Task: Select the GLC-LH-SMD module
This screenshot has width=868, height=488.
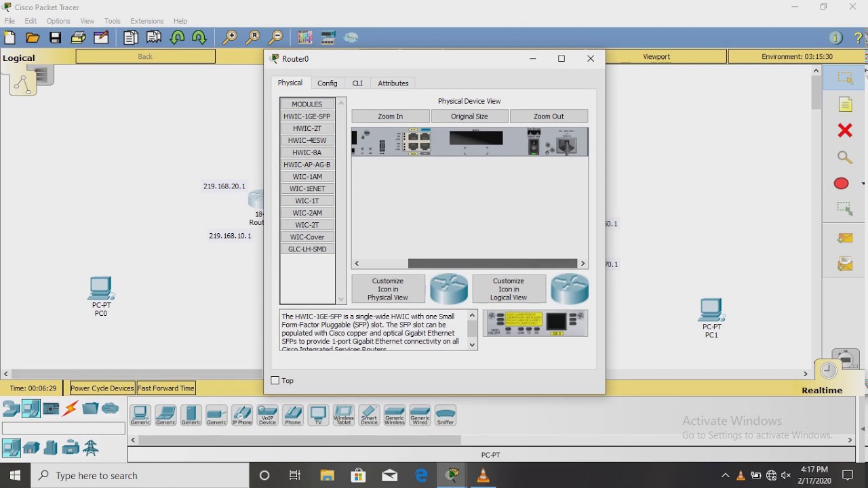Action: point(307,249)
